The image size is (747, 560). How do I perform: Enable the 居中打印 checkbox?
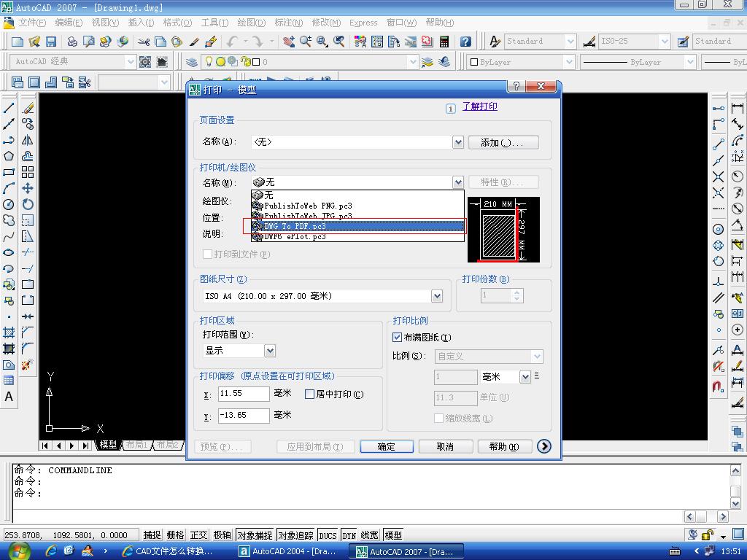point(309,394)
